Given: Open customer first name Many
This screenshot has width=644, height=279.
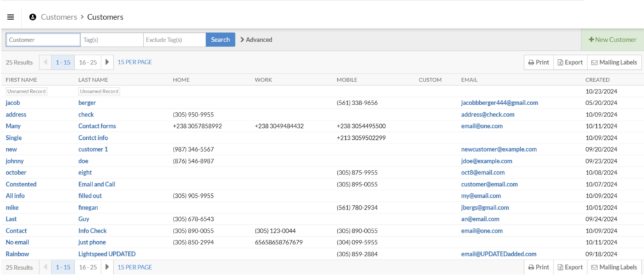Looking at the screenshot, I should pos(13,126).
